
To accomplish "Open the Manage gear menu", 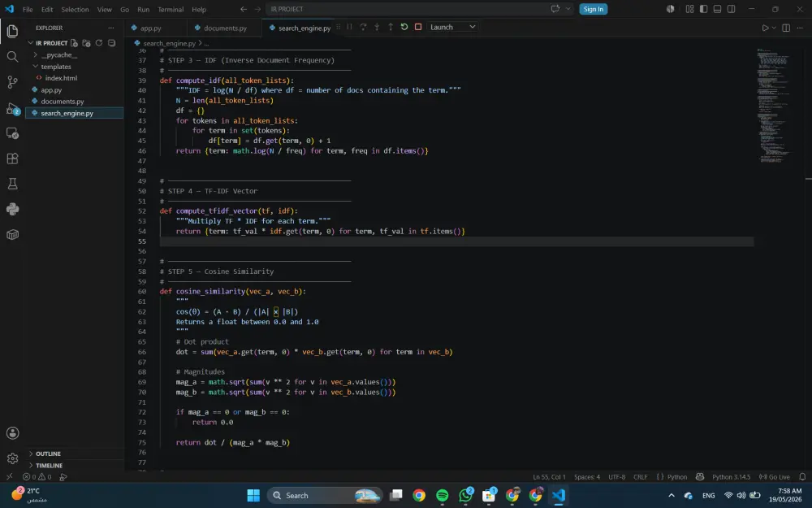I will (12, 458).
